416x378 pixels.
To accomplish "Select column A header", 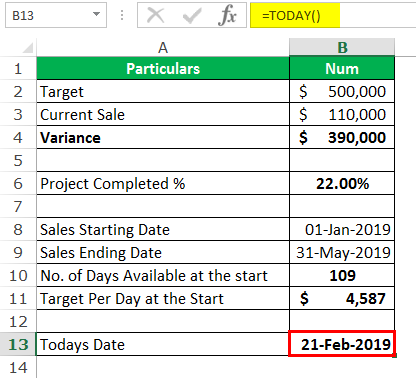I will click(x=163, y=47).
